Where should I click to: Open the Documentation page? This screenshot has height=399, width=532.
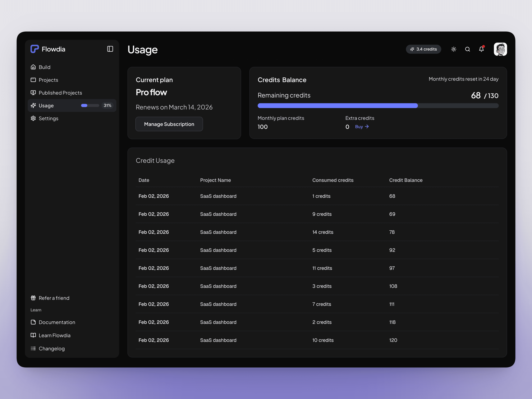[x=57, y=322]
